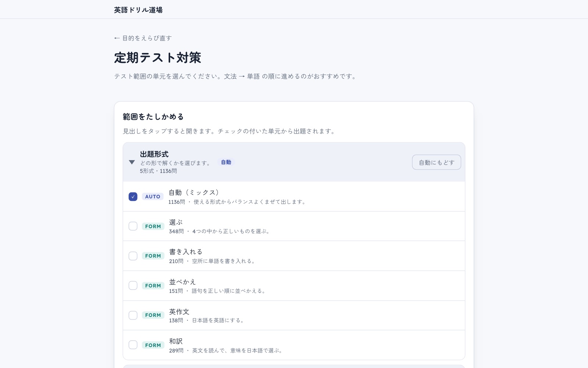Viewport: 588px width, 368px height.
Task: Select the 英作文 checkbox
Action: (133, 315)
